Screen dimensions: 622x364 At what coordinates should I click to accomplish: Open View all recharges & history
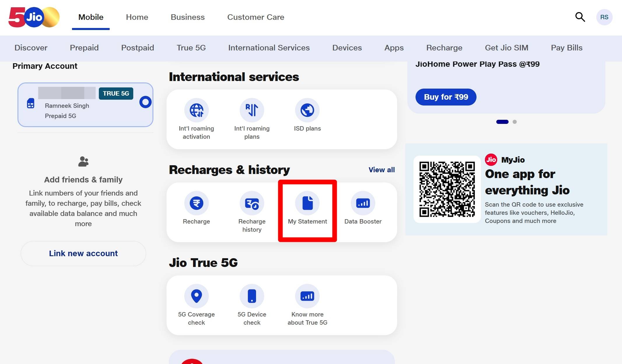[381, 170]
